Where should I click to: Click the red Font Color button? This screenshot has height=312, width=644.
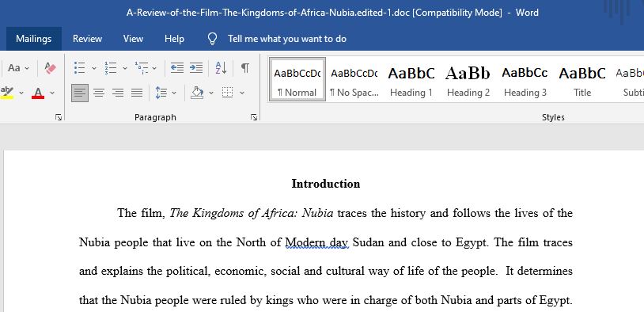point(38,93)
